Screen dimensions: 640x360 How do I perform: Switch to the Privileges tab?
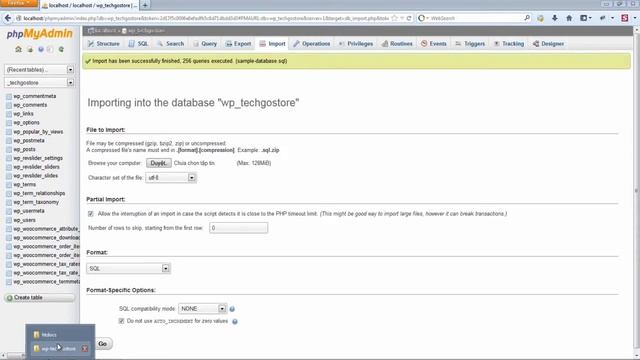(356, 44)
